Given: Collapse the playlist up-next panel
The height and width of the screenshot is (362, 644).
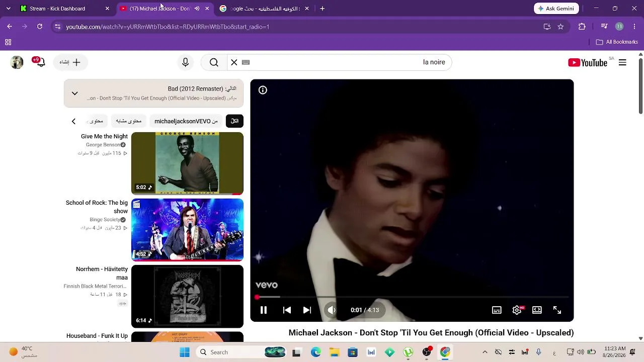Looking at the screenshot, I should [74, 94].
